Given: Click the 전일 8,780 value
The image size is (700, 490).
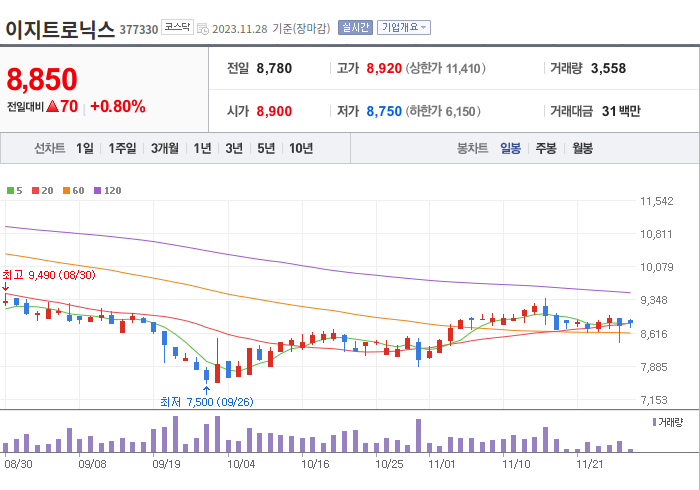Looking at the screenshot, I should pos(274,68).
